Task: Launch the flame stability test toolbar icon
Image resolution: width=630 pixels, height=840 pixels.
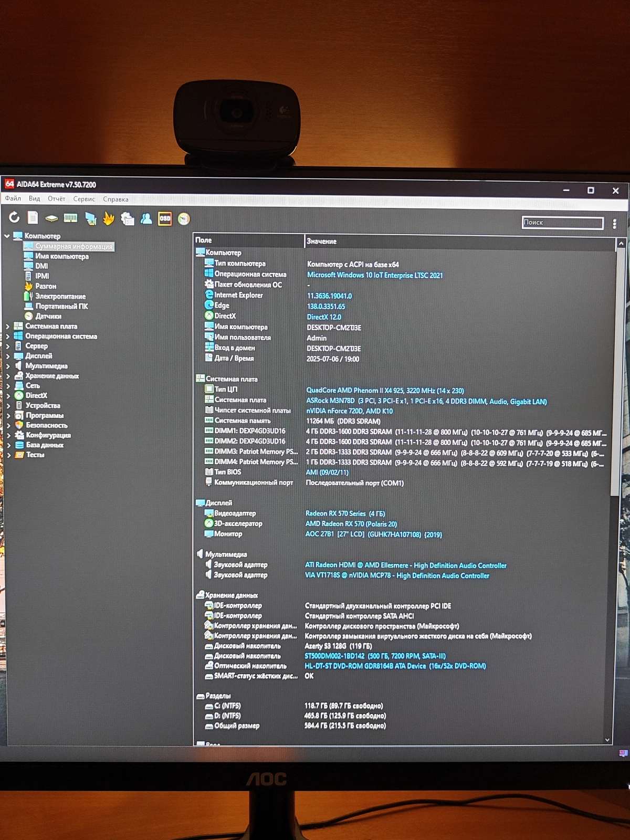Action: pos(109,218)
